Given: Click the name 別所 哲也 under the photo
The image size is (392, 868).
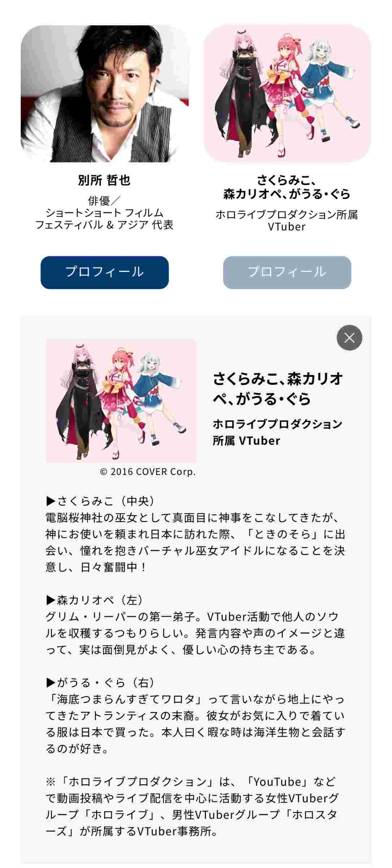Looking at the screenshot, I should [104, 180].
